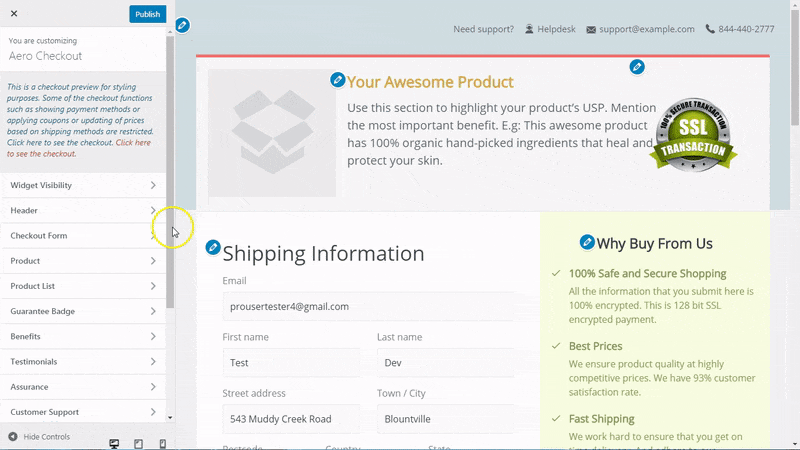Close the customizer with the X icon
The image size is (800, 450).
click(14, 14)
